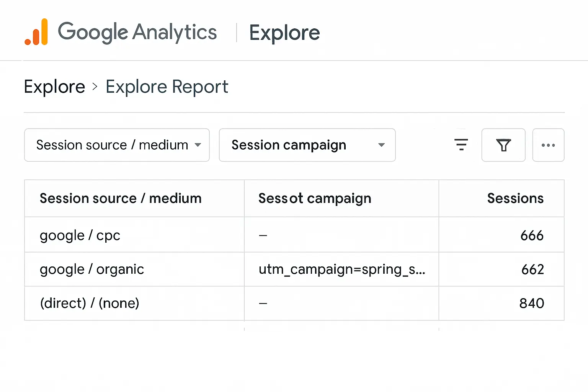Click the Explore Report breadcrumb title
The image size is (588, 392).
tap(167, 87)
